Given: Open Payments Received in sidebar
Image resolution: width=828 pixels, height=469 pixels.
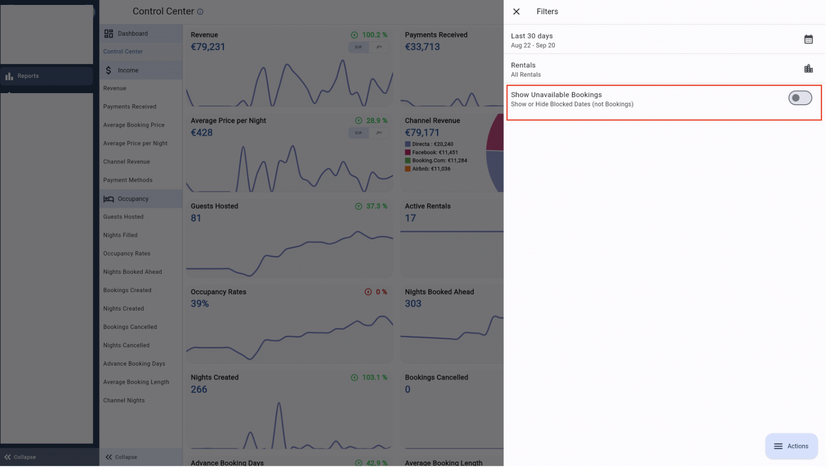Looking at the screenshot, I should click(x=130, y=107).
